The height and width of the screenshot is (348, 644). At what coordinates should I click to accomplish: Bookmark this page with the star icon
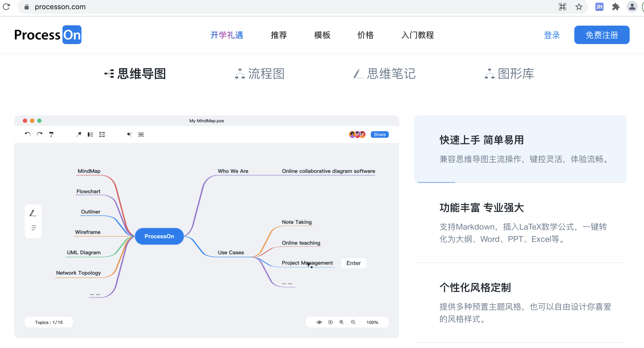pyautogui.click(x=579, y=7)
